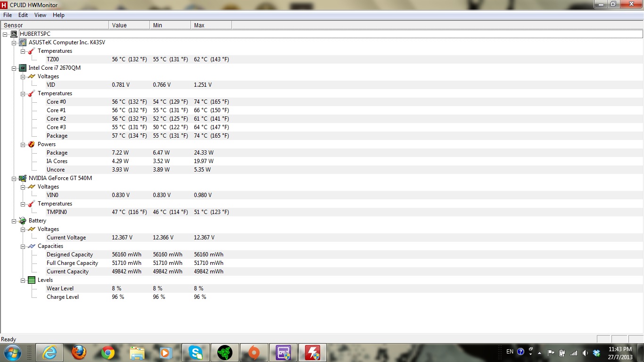Open the Windows Start menu
This screenshot has height=362, width=644.
point(12,352)
